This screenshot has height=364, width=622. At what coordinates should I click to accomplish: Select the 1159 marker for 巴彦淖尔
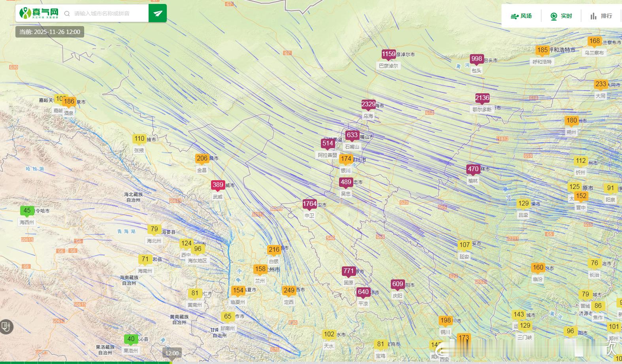click(389, 54)
